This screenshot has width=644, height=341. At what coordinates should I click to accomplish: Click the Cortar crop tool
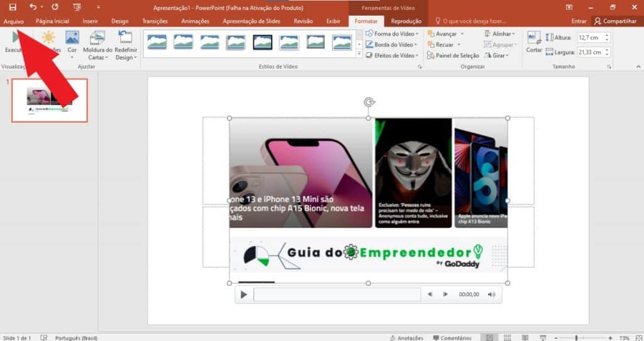[x=534, y=42]
